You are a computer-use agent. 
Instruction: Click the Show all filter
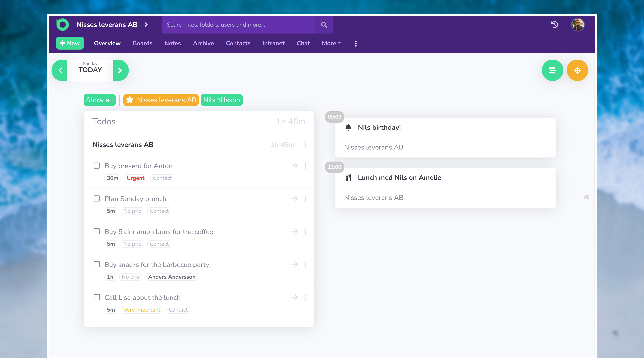[100, 100]
